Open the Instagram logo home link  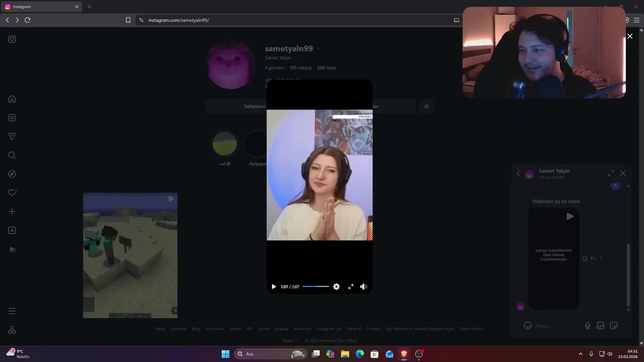(x=12, y=39)
